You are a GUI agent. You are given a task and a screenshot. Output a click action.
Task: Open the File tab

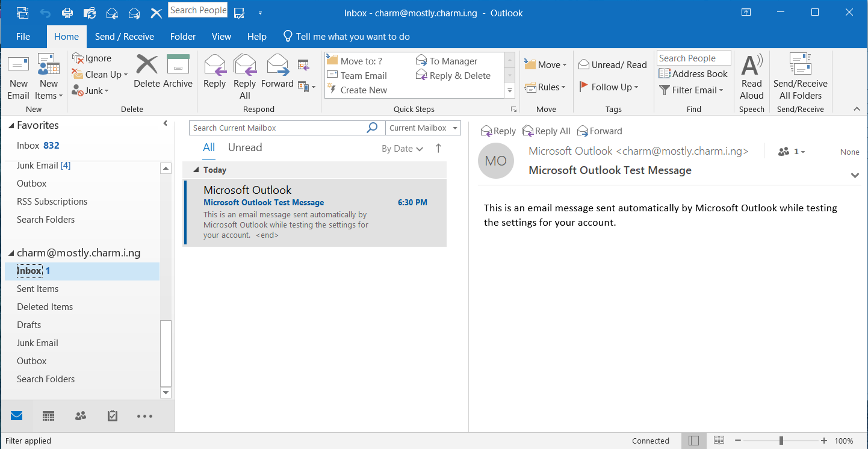(23, 36)
